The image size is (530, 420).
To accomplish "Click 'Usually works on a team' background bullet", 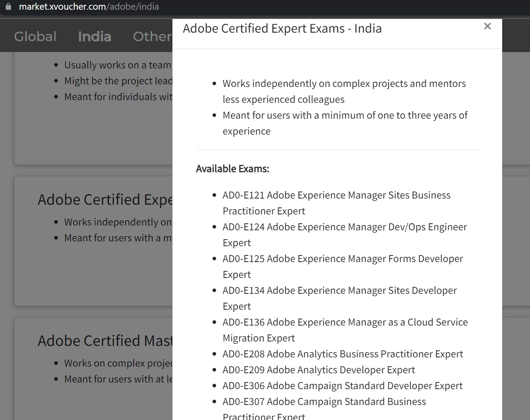I will click(118, 65).
